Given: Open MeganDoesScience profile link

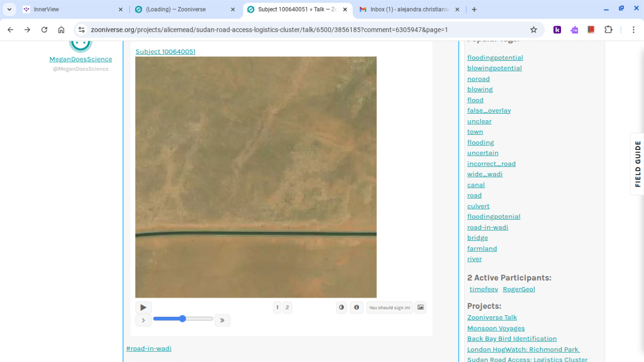Looking at the screenshot, I should tap(80, 59).
